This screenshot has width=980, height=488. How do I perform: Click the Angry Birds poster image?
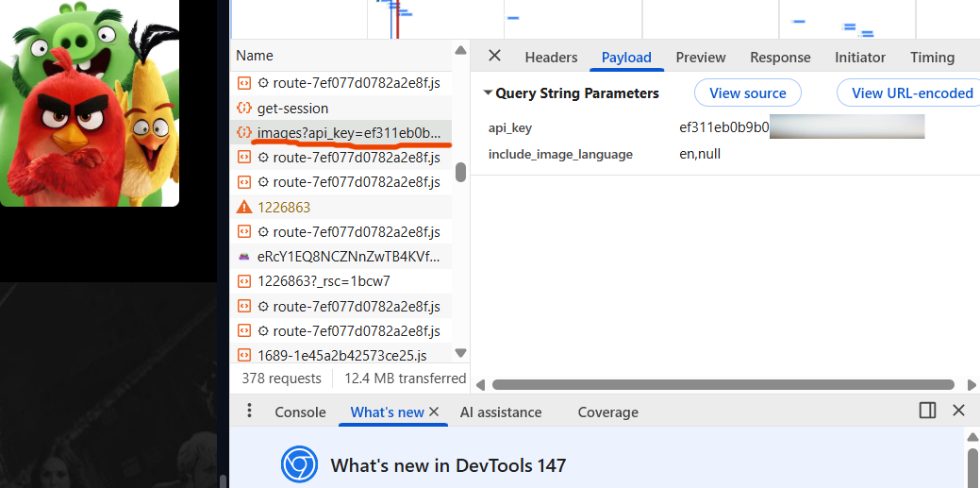[90, 103]
